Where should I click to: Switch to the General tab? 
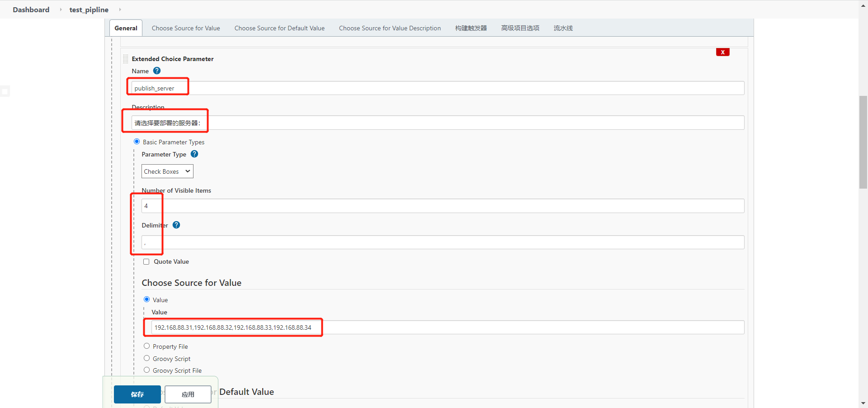click(x=126, y=28)
